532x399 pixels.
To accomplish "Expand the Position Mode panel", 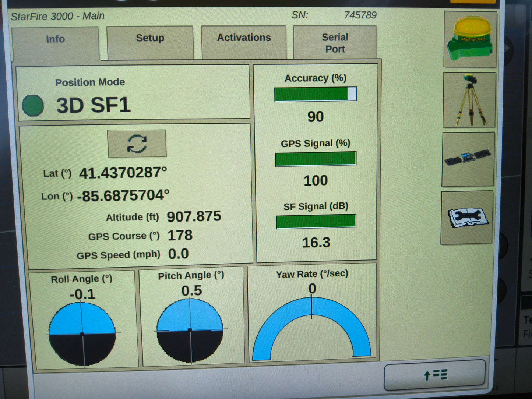I will (x=134, y=91).
